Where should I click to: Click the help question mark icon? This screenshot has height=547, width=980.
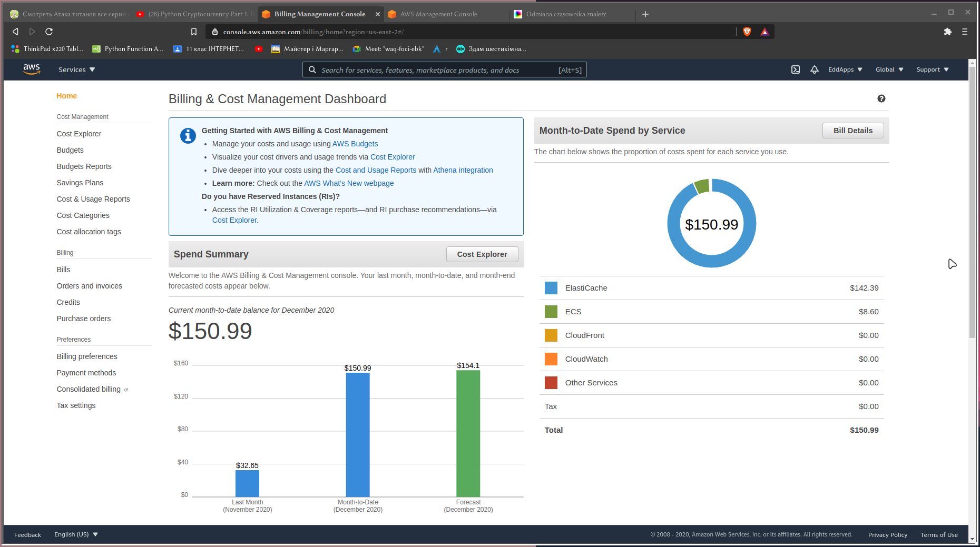[x=881, y=98]
